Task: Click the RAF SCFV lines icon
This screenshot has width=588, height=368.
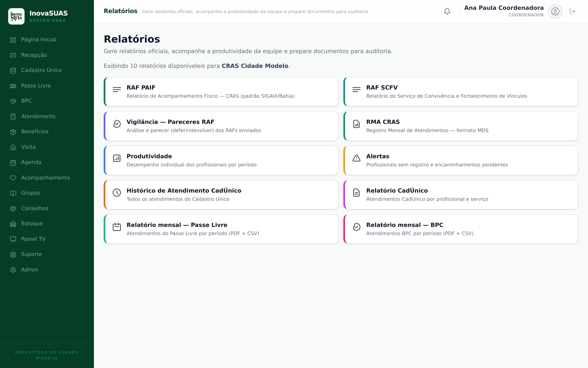Action: point(356,90)
